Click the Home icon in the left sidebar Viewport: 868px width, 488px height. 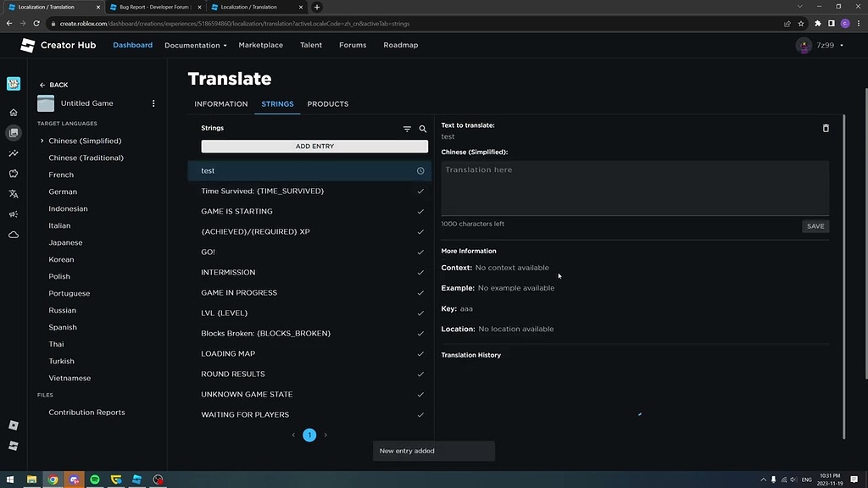tap(13, 112)
